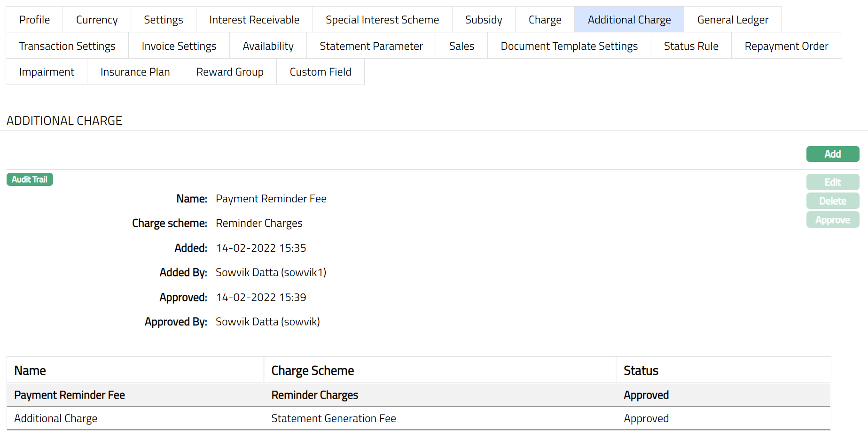Open Document Template Settings tab
Image resolution: width=868 pixels, height=439 pixels.
(569, 46)
